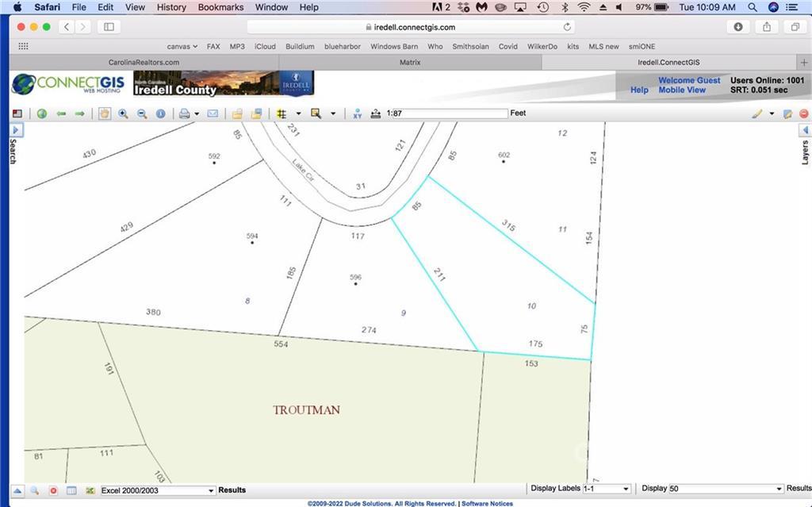Click the Mobile View link

[x=684, y=90]
